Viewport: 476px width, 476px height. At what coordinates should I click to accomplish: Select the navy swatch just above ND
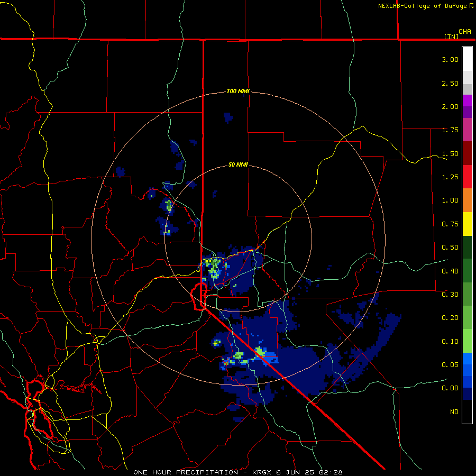click(467, 395)
